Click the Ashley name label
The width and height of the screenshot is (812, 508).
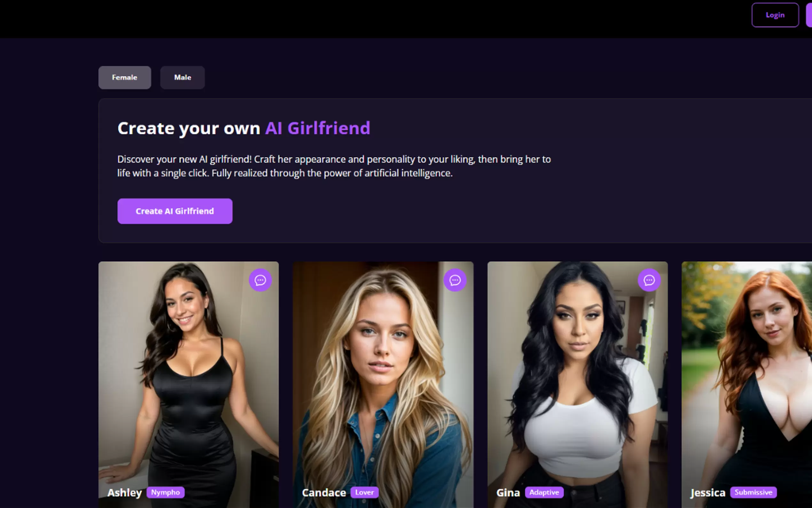[x=125, y=493]
